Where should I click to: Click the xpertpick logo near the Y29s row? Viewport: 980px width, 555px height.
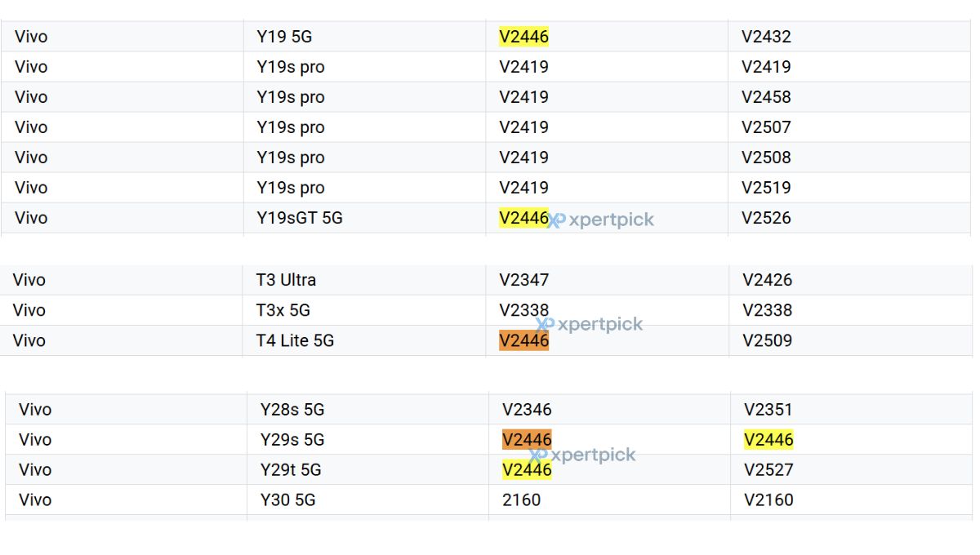click(582, 455)
